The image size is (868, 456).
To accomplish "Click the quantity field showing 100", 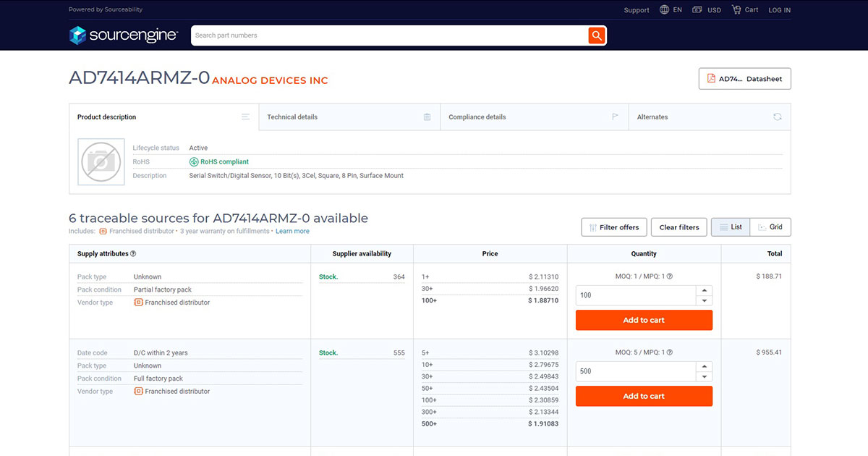I will point(636,295).
